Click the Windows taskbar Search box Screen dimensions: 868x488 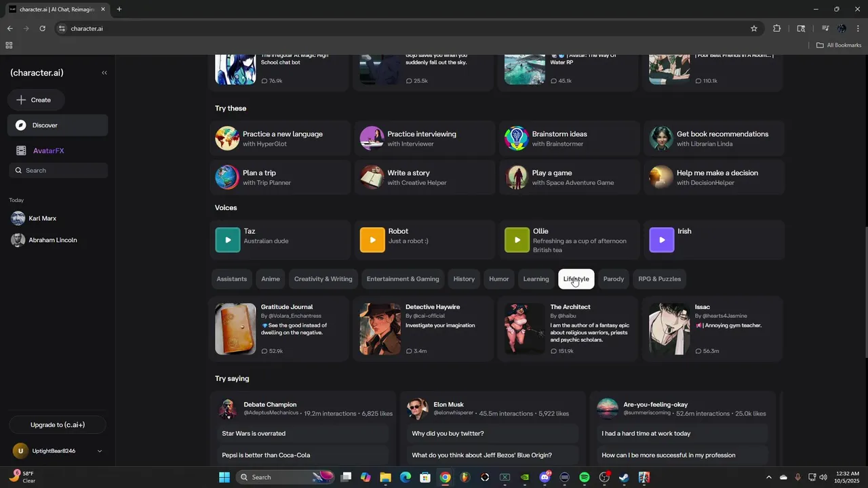tap(285, 477)
